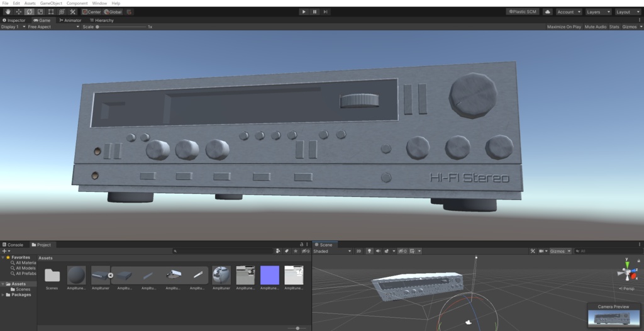Switch to the Inspector tab
644x331 pixels.
(14, 20)
